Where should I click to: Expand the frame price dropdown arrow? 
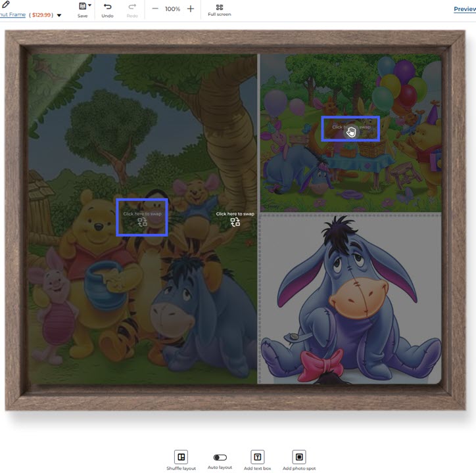59,15
